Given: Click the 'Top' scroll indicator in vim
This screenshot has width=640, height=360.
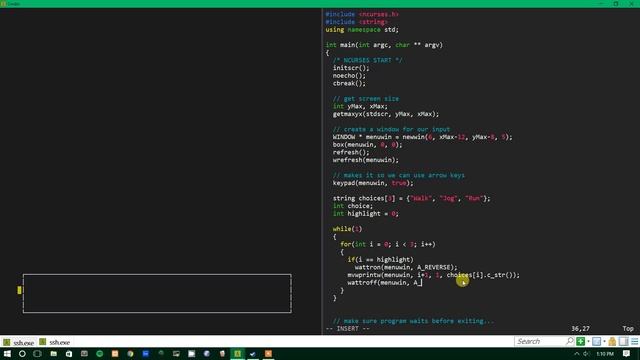Looking at the screenshot, I should 628,329.
